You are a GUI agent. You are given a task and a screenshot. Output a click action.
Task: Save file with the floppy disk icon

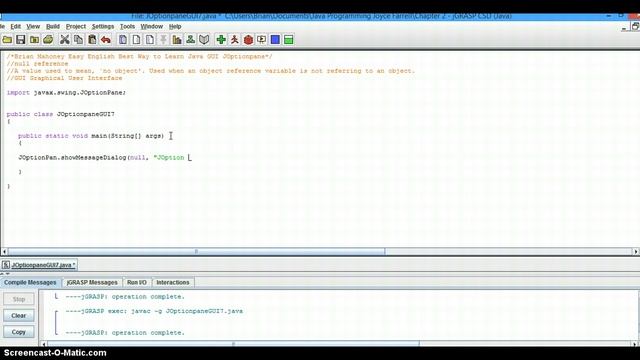[x=21, y=40]
